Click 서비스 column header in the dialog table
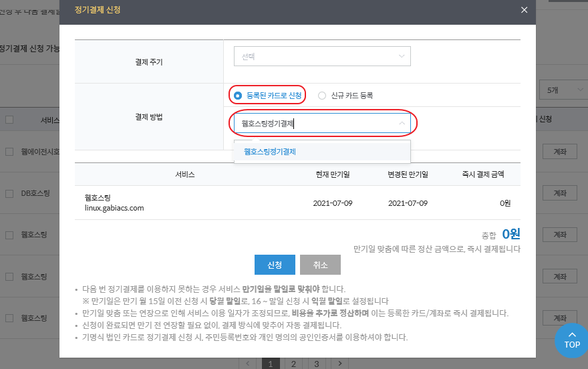 (185, 174)
